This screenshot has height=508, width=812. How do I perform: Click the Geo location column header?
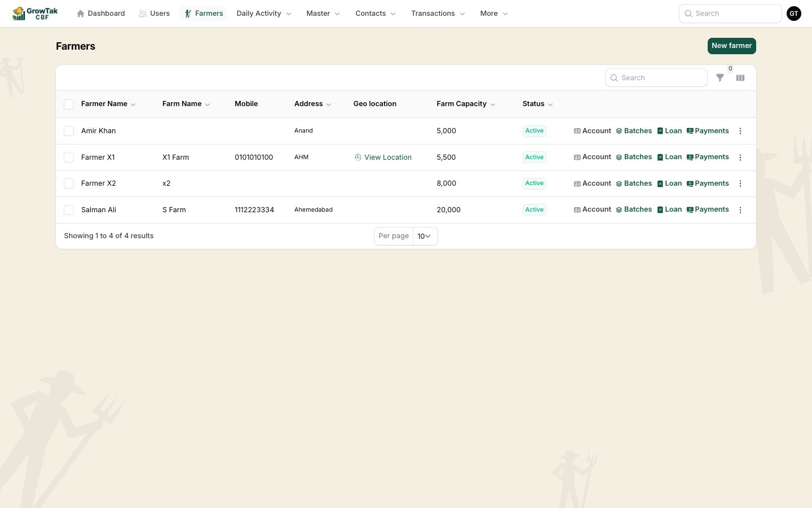pos(375,104)
